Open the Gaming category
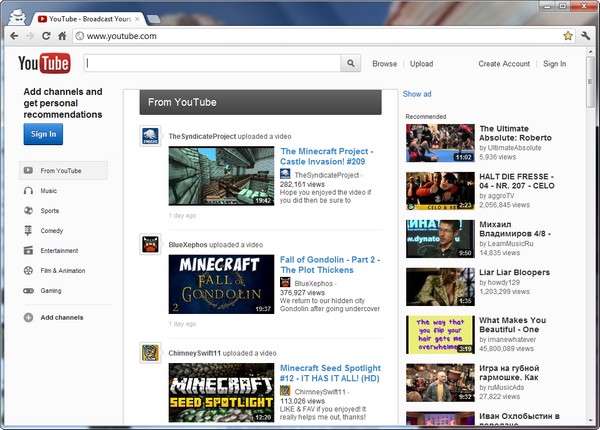This screenshot has width=600, height=430. pyautogui.click(x=51, y=290)
